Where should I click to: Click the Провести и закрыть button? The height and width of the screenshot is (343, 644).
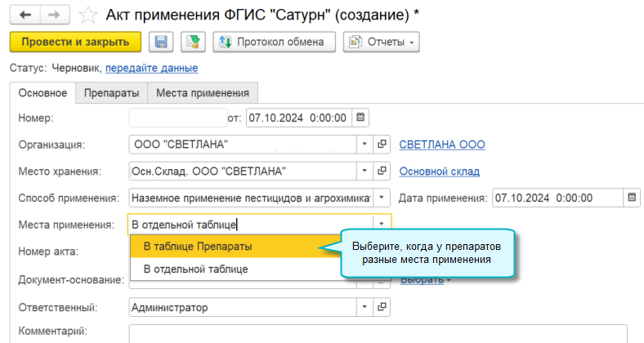(75, 42)
